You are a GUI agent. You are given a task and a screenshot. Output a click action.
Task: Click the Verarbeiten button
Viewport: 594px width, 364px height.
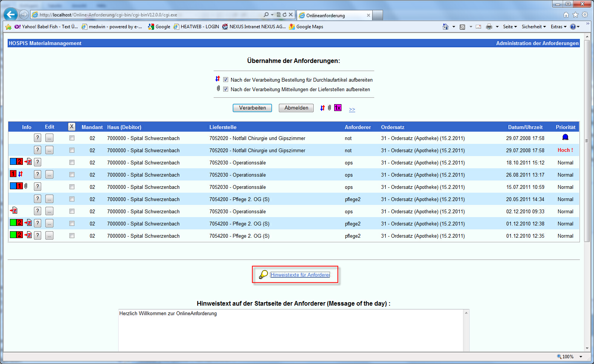[x=252, y=108]
